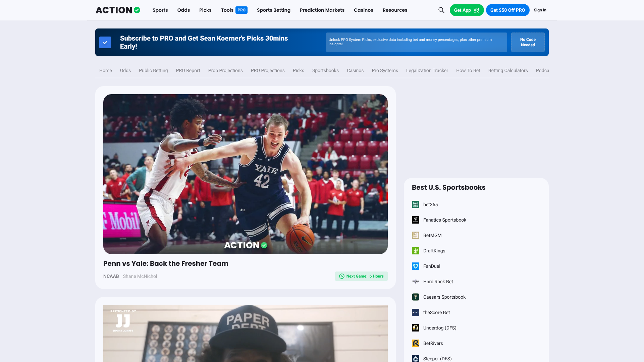Click the Action Network logo

(x=117, y=10)
